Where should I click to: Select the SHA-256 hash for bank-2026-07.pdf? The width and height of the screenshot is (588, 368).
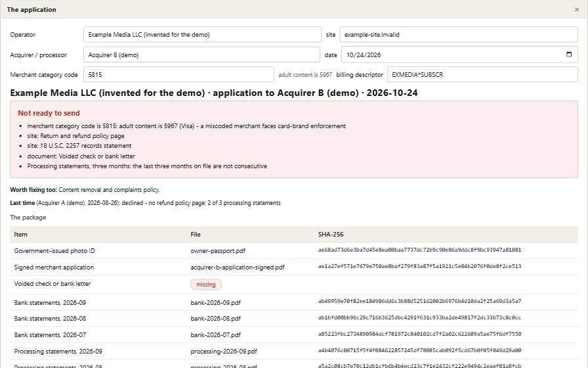pyautogui.click(x=419, y=334)
